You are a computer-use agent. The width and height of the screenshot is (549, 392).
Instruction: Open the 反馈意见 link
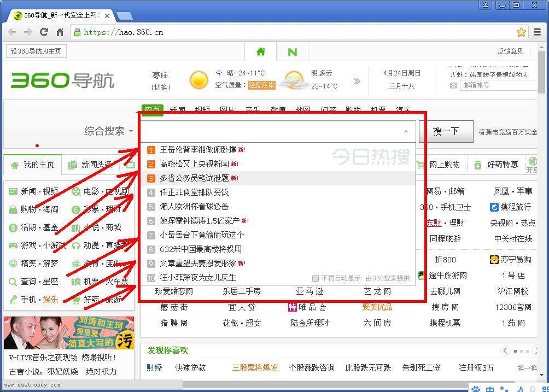510,51
